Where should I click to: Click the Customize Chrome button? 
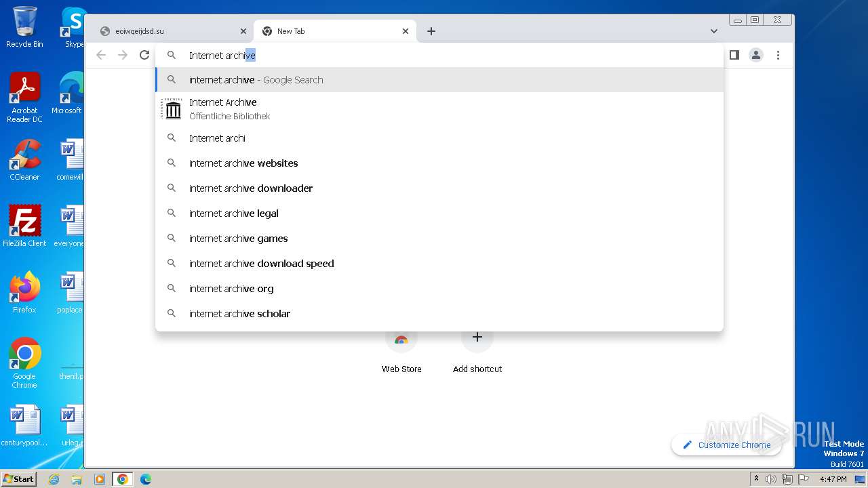(x=726, y=445)
